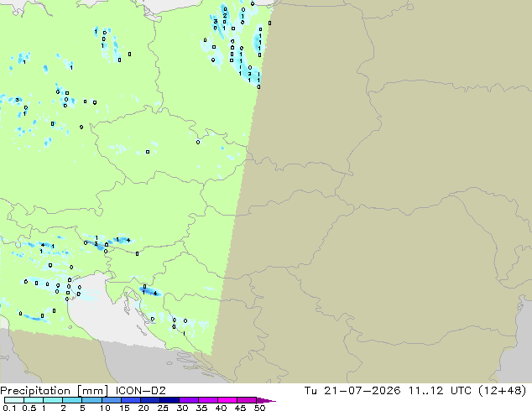The width and height of the screenshot is (532, 411).
Task: Click the 0.5–1 mm legend color box
Action: (x=34, y=400)
